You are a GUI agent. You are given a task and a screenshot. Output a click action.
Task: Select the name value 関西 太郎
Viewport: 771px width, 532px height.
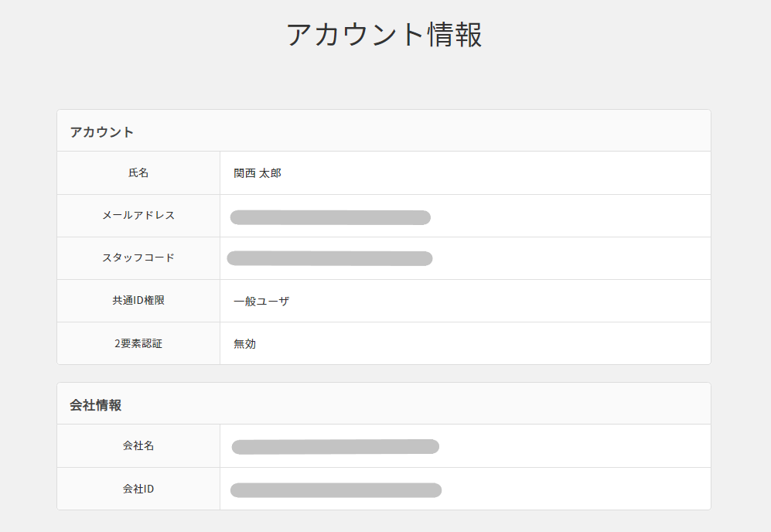click(258, 173)
